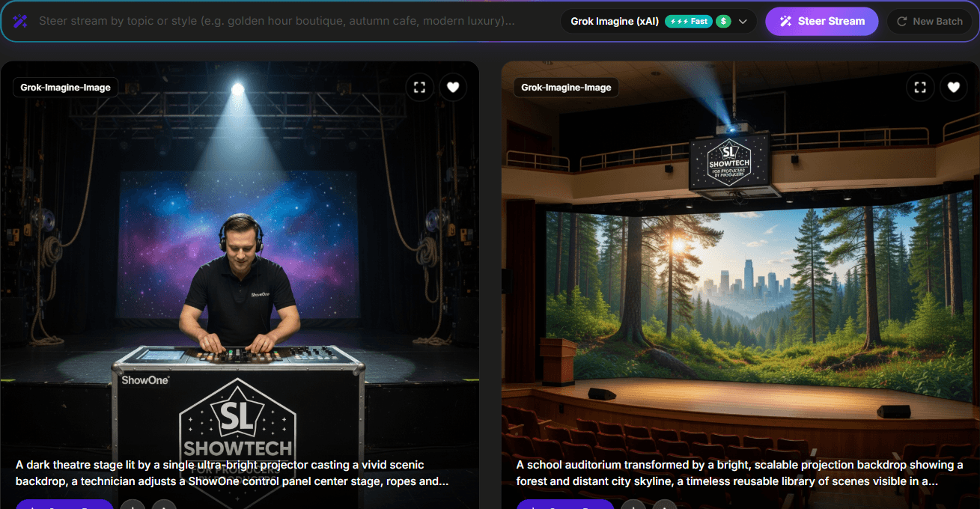980x509 pixels.
Task: Click the dollar cost badge icon
Action: pyautogui.click(x=723, y=21)
